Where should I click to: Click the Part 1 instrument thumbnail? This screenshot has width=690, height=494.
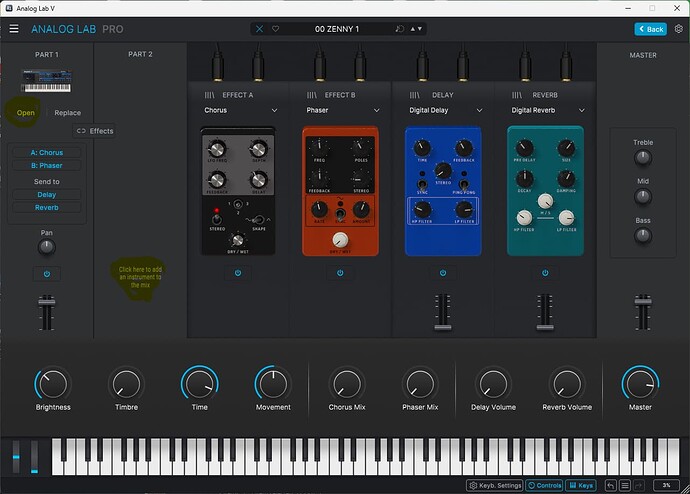pos(46,79)
